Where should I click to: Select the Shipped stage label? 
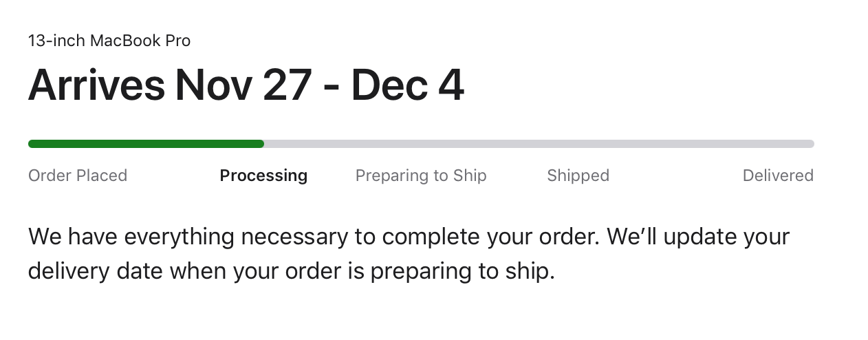tap(578, 176)
